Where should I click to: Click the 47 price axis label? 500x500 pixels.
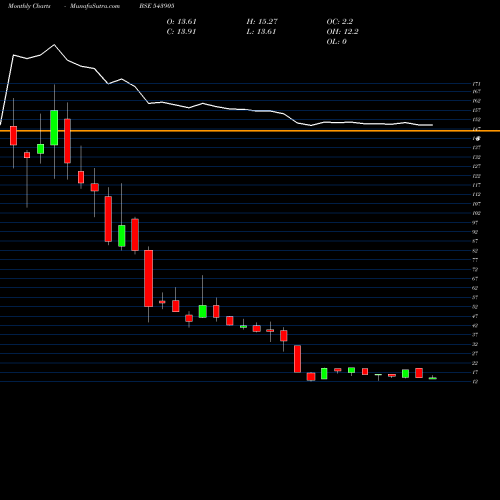pos(475,316)
